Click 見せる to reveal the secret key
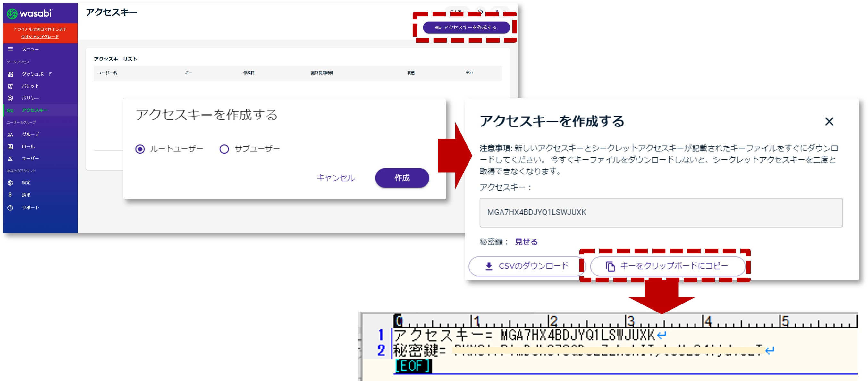Image resolution: width=868 pixels, height=381 pixels. pos(526,242)
